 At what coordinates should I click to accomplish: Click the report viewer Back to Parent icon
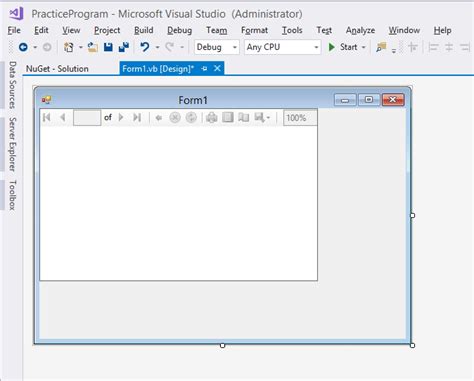click(x=159, y=118)
